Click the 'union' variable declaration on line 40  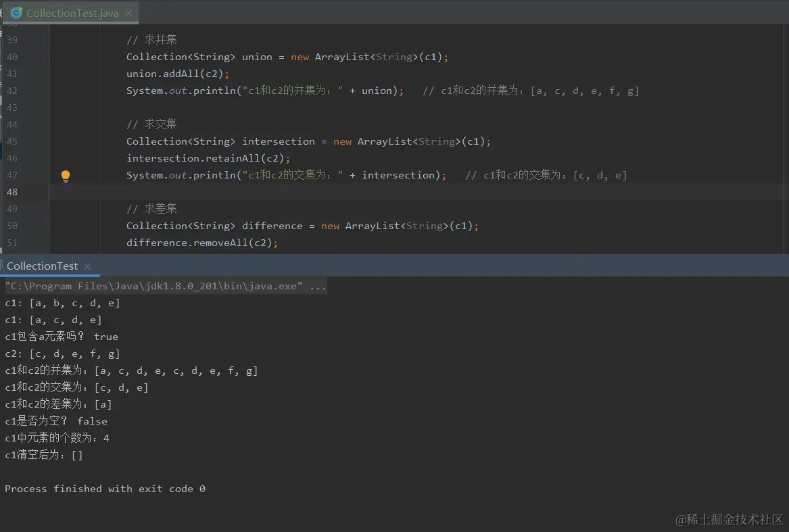point(257,57)
